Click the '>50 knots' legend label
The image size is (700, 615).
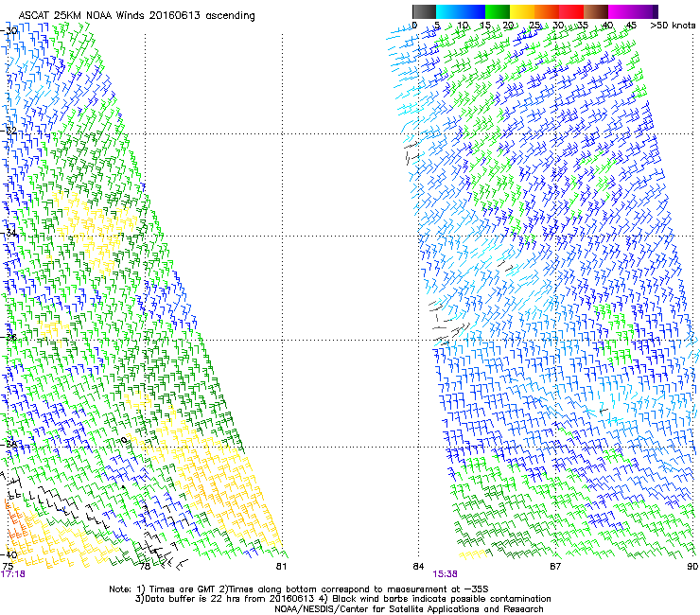673,26
